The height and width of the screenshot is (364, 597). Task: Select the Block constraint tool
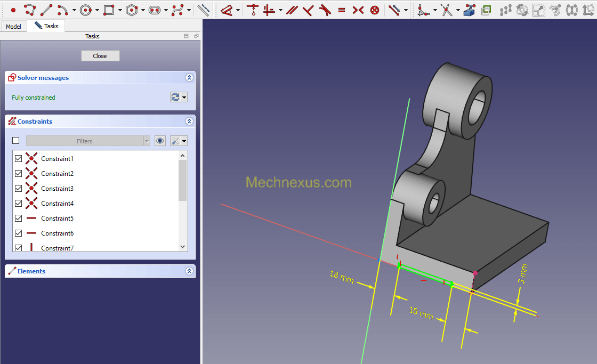[x=375, y=10]
